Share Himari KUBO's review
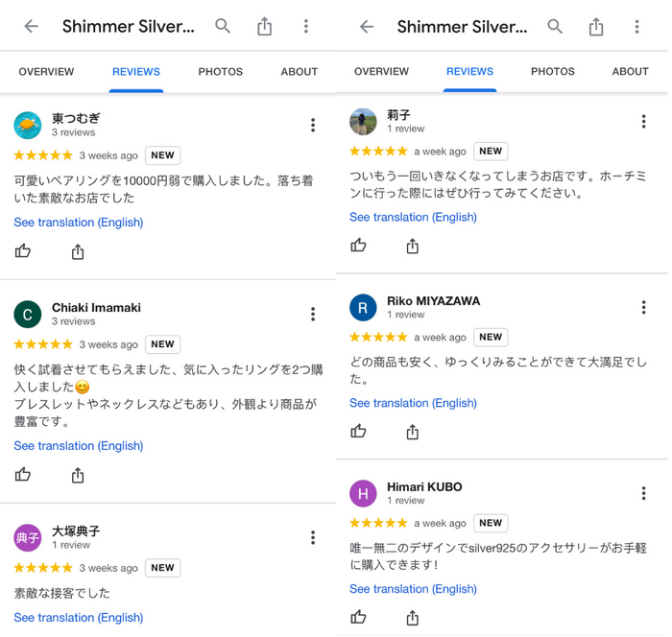Image resolution: width=672 pixels, height=637 pixels. tap(412, 617)
